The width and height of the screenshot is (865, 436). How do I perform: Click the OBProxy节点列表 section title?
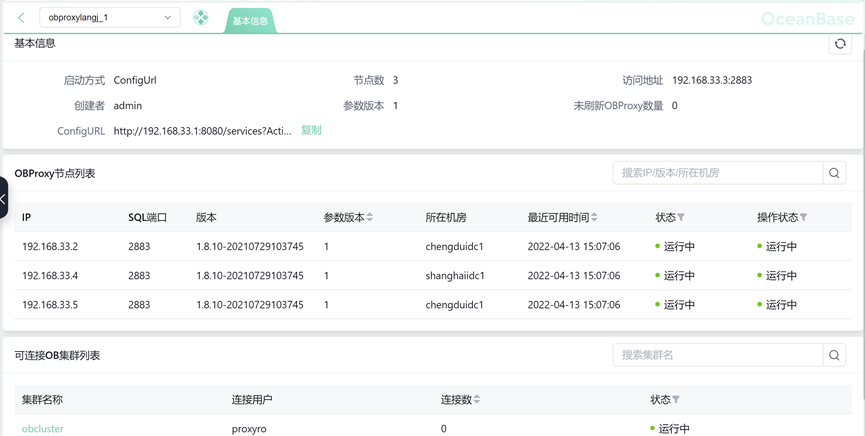55,173
